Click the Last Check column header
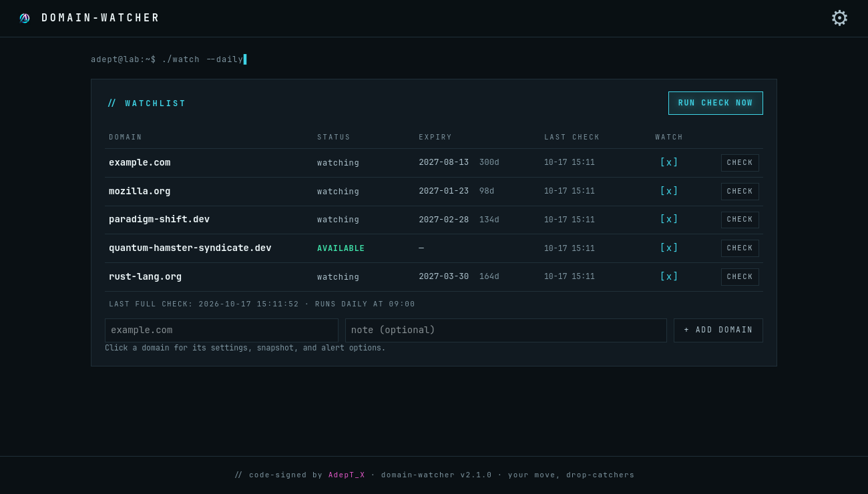Image resolution: width=868 pixels, height=494 pixels. [572, 138]
